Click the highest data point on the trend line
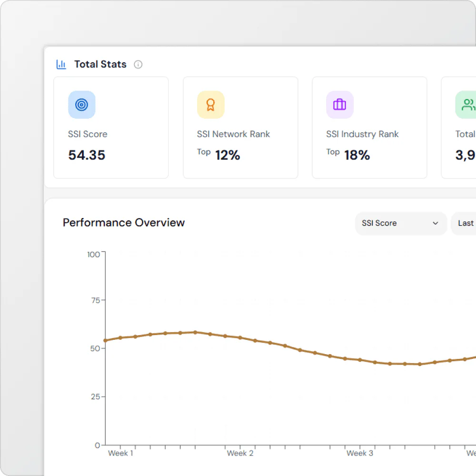Screen dimensions: 476x476 (195, 332)
